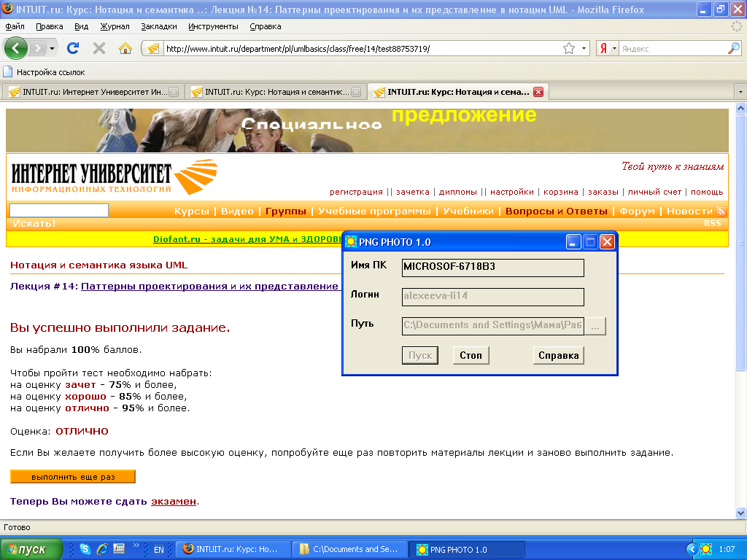
Task: Click the site search input field
Action: [59, 211]
